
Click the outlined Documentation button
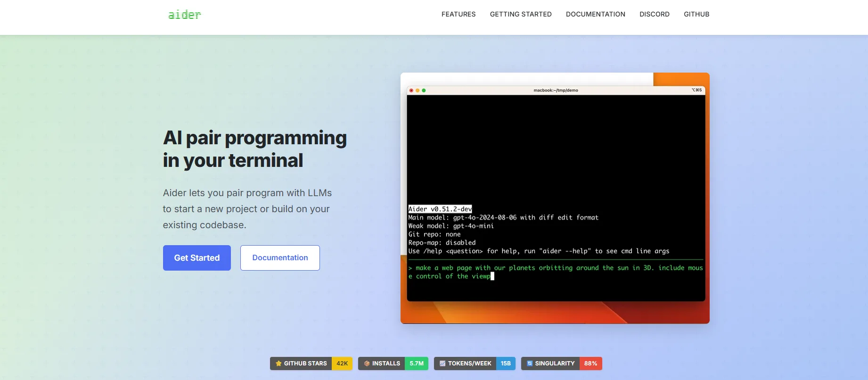click(x=280, y=258)
